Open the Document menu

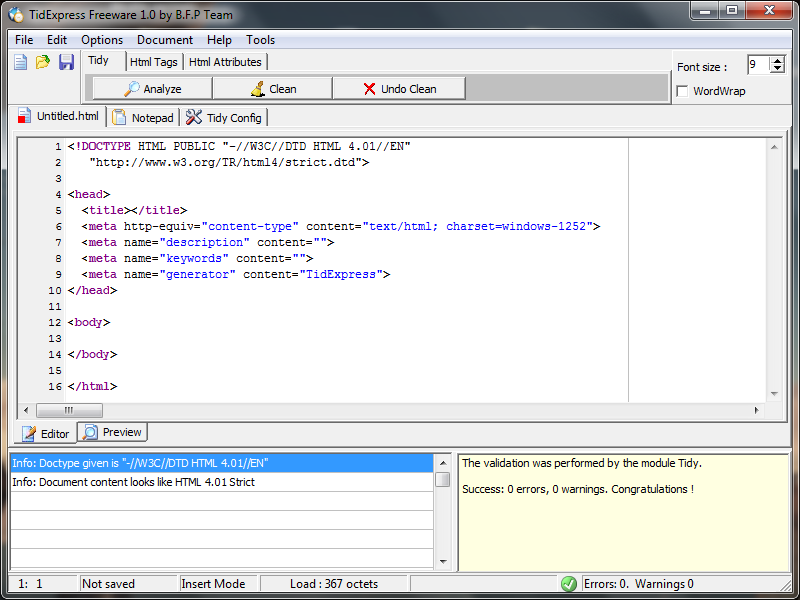[165, 40]
